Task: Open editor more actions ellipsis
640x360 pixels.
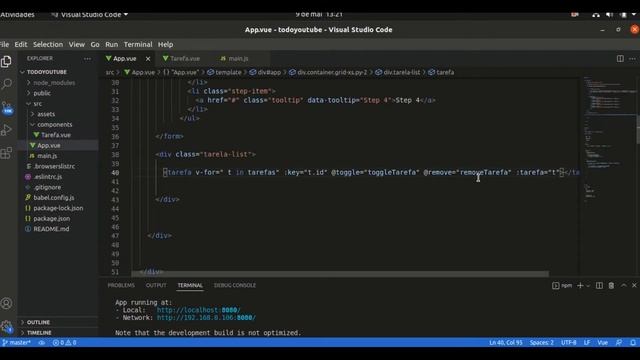Action: [632, 59]
